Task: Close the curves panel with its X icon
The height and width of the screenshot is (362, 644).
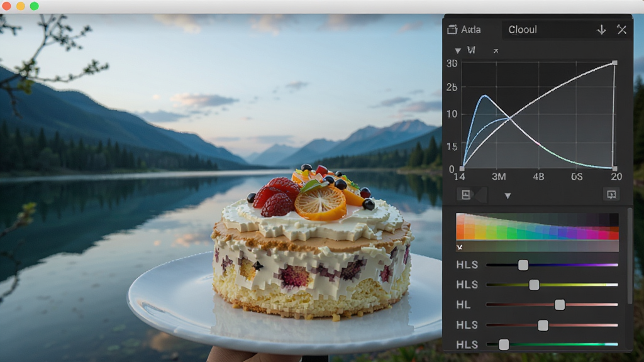Action: pyautogui.click(x=621, y=30)
